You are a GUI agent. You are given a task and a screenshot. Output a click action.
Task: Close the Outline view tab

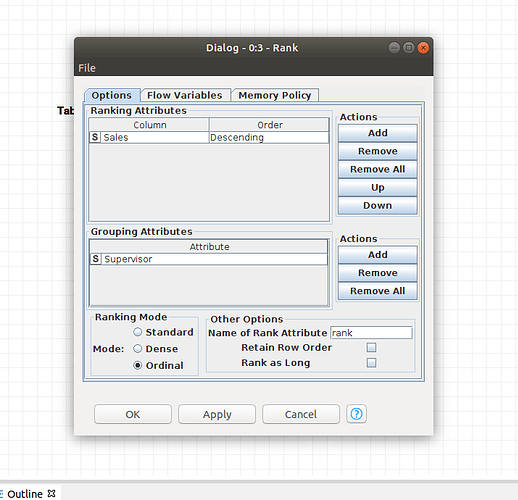pos(51,493)
